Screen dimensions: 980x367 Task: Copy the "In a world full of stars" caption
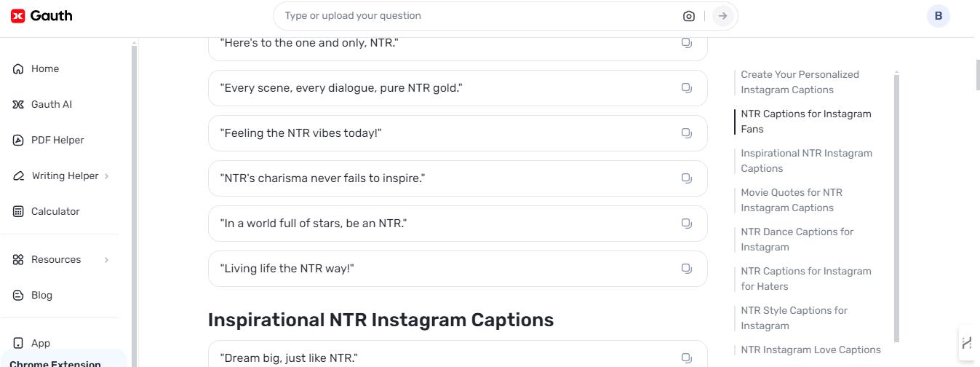(686, 224)
